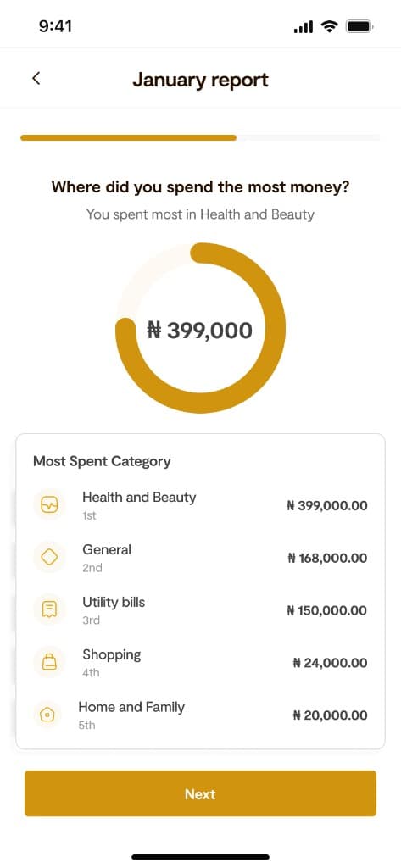Tap the cellular signal bars icon
The width and height of the screenshot is (401, 868).
(304, 26)
